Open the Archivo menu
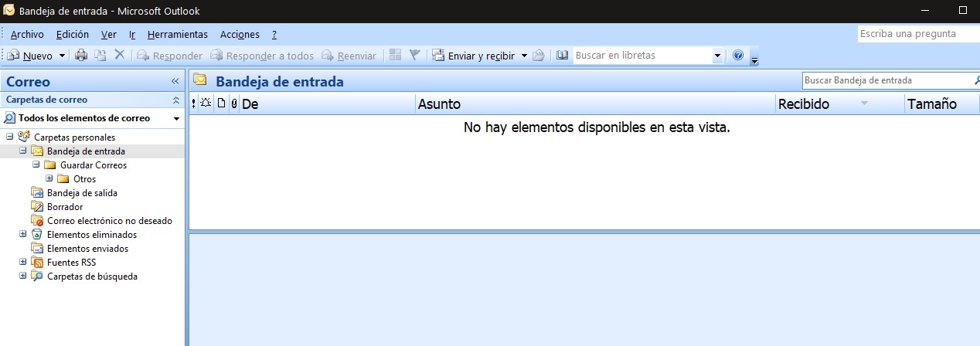 pyautogui.click(x=27, y=35)
